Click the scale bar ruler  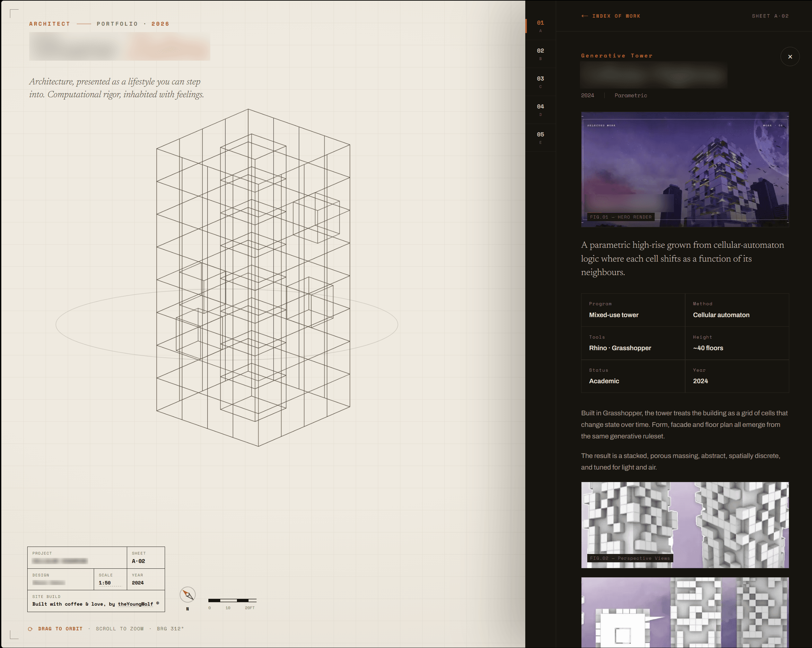[232, 600]
